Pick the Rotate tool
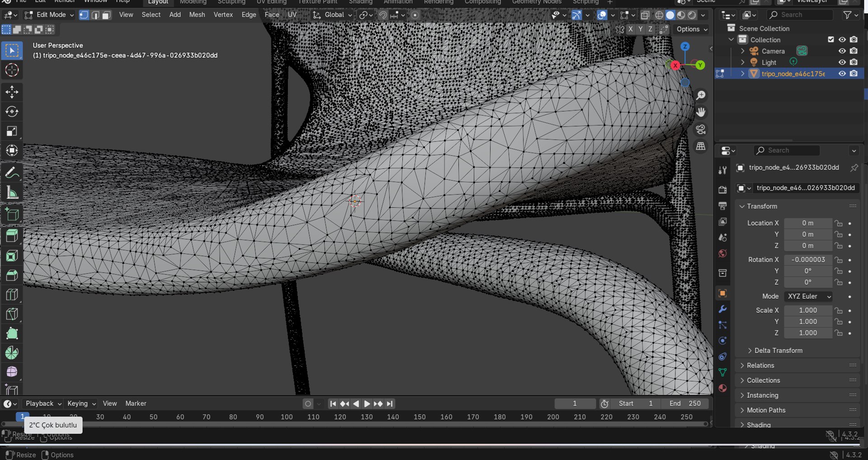Viewport: 868px width, 460px height. coord(12,112)
